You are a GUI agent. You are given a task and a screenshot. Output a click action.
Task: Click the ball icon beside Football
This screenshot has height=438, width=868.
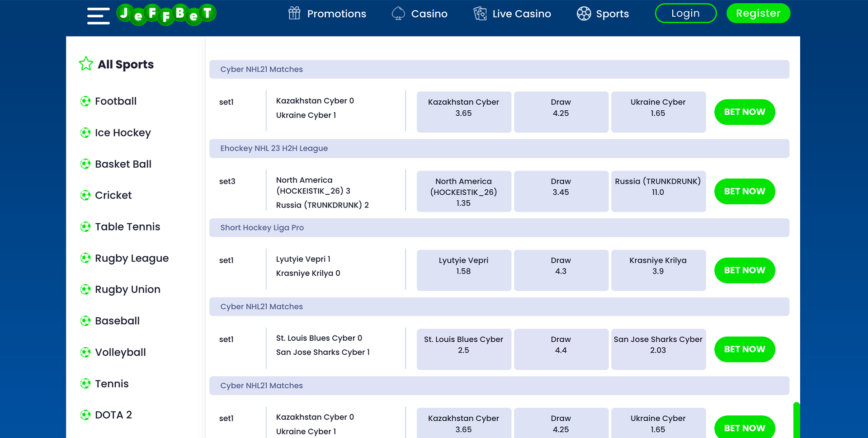tap(85, 101)
